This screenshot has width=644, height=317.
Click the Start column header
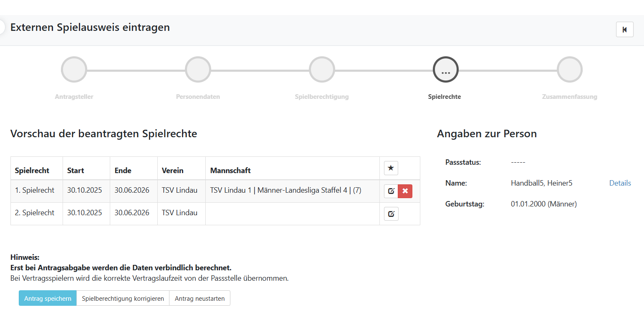[x=76, y=171]
